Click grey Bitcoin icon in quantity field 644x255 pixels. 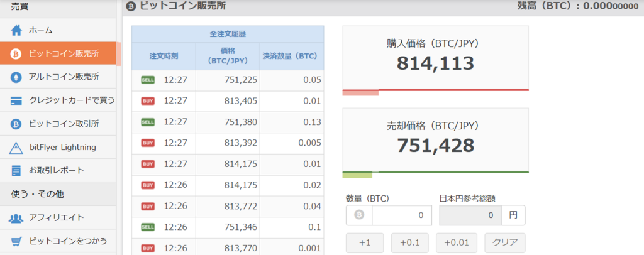tap(359, 215)
